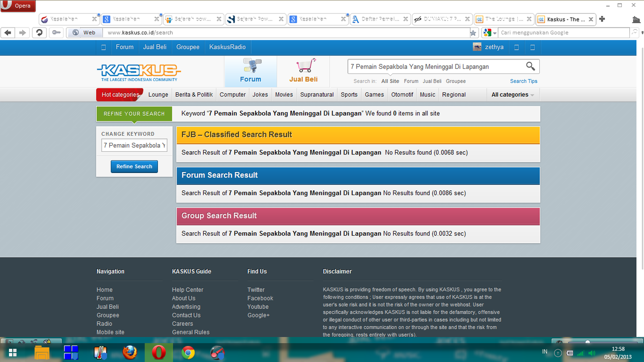Click the key-shaped password manager icon
This screenshot has height=362, width=644.
tap(56, 33)
